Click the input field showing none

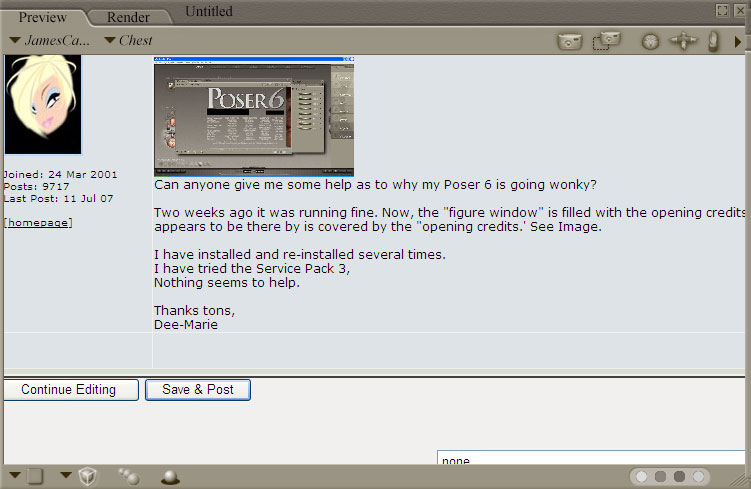click(591, 457)
